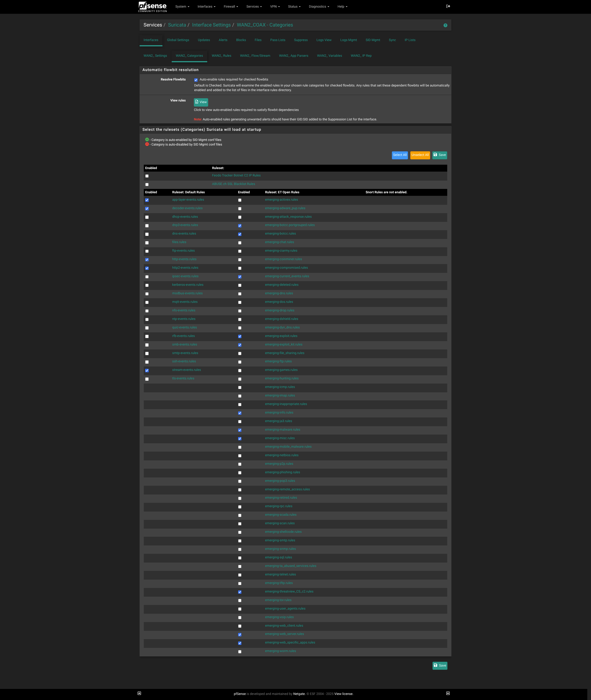Open Help dropdown menu
591x700 pixels.
[x=342, y=7]
